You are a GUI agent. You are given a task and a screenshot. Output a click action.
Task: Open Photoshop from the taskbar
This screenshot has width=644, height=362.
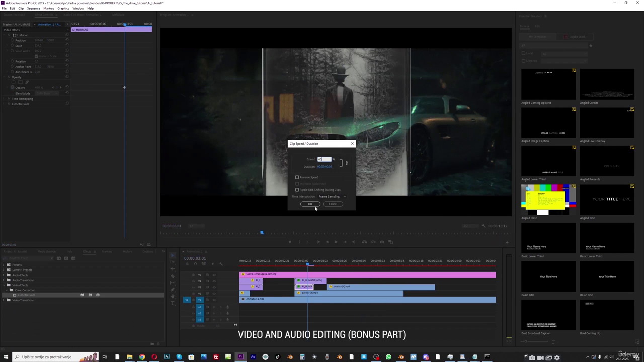coord(167,357)
